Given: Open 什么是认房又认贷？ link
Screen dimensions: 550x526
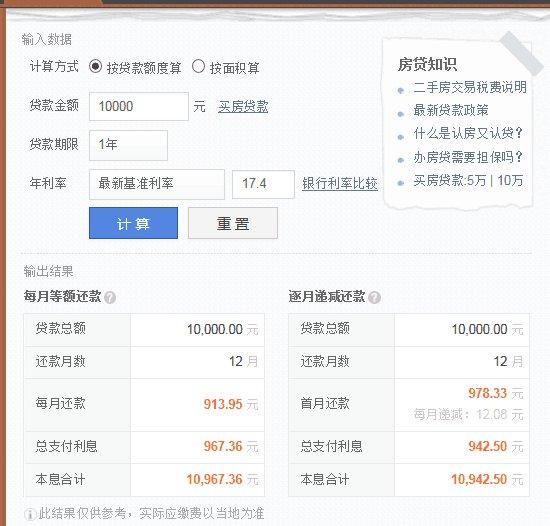Looking at the screenshot, I should [x=468, y=133].
